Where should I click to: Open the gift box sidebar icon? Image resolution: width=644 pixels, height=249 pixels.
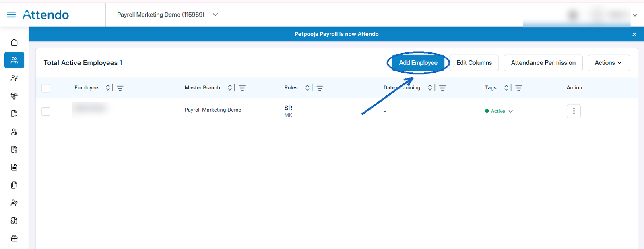14,239
